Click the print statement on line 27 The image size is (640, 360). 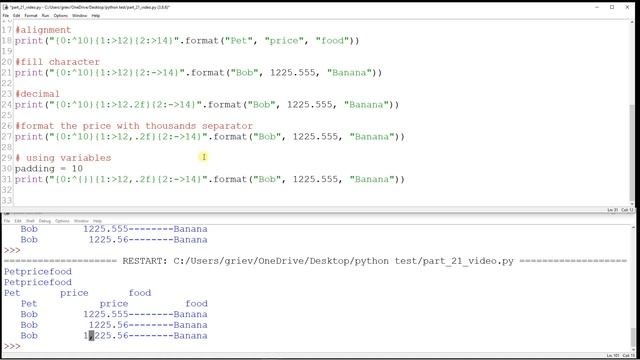tap(210, 136)
